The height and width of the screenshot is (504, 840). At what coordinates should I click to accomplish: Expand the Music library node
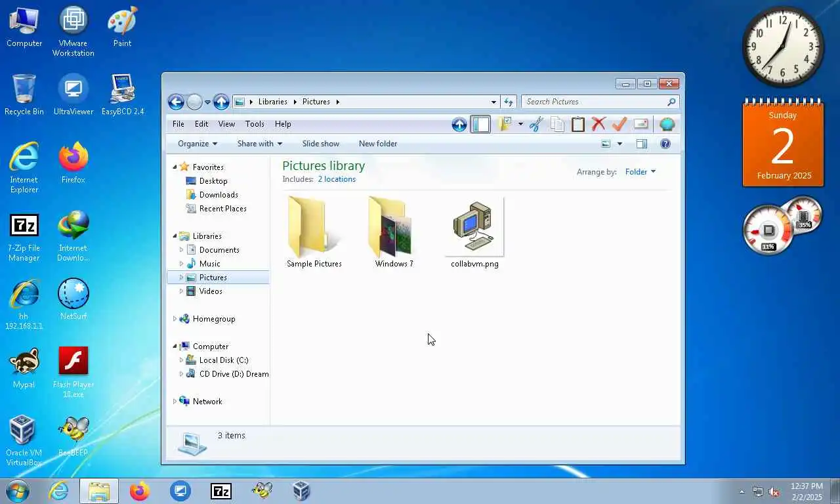pos(182,264)
